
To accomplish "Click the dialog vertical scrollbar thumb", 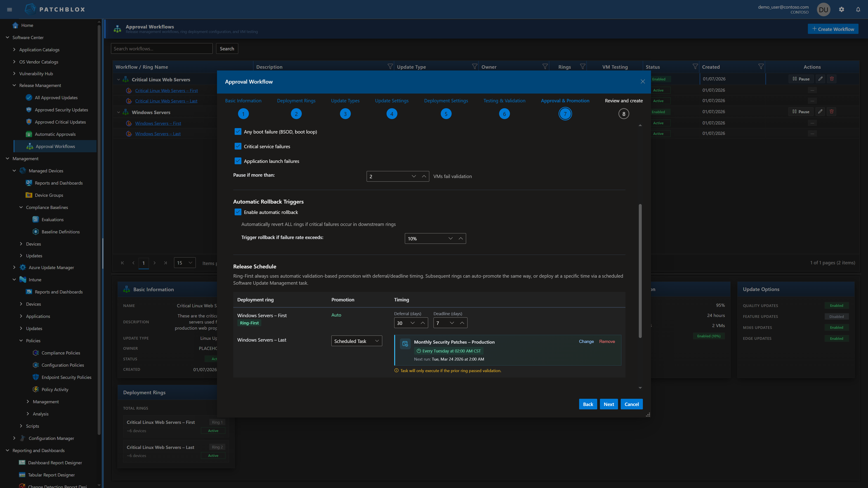I will [640, 271].
